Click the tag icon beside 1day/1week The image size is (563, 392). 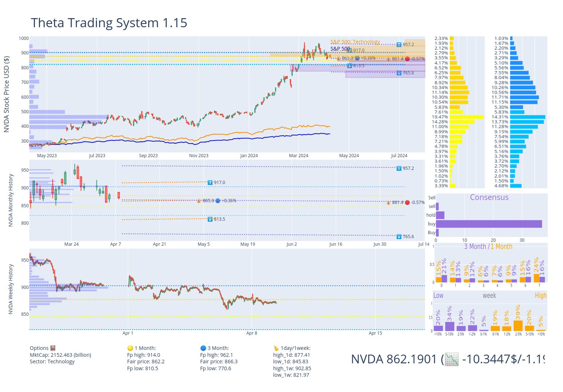(276, 348)
